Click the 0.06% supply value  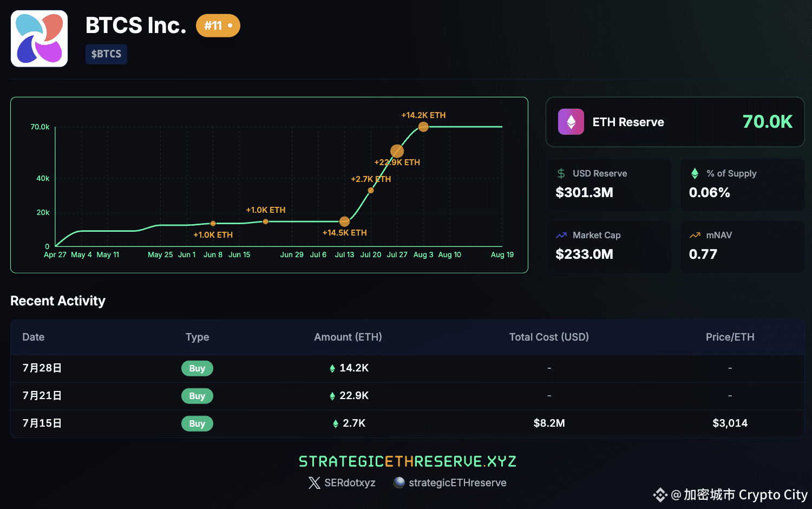coord(709,193)
